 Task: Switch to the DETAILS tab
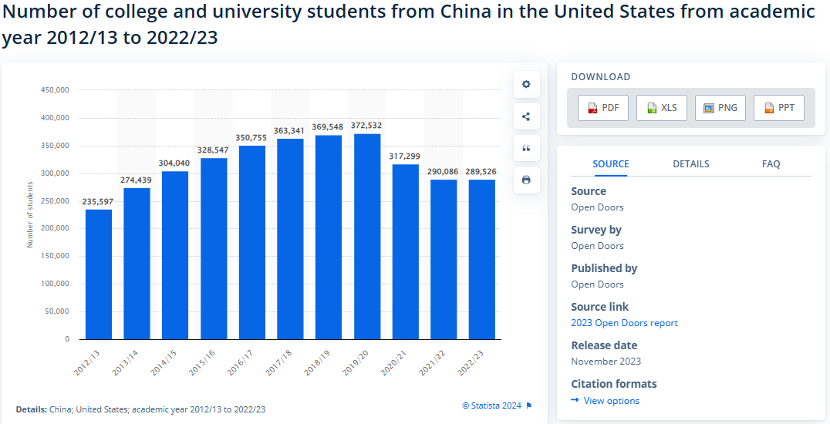[691, 164]
